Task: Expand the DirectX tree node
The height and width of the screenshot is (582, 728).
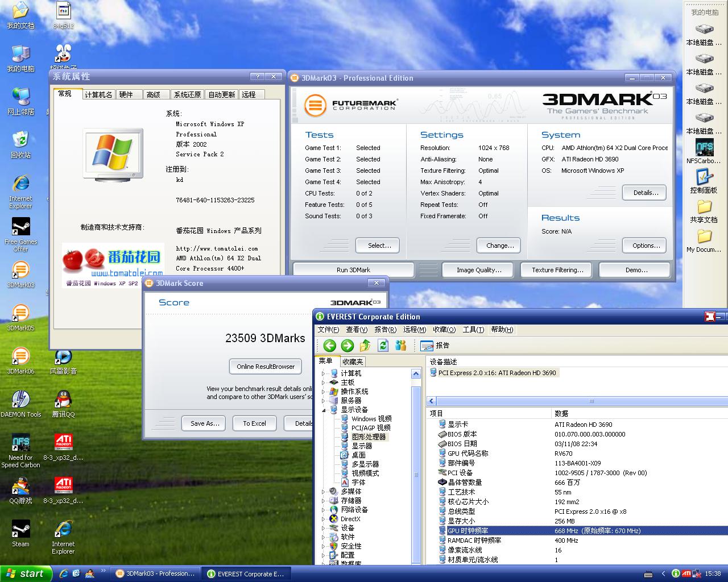Action: point(324,519)
